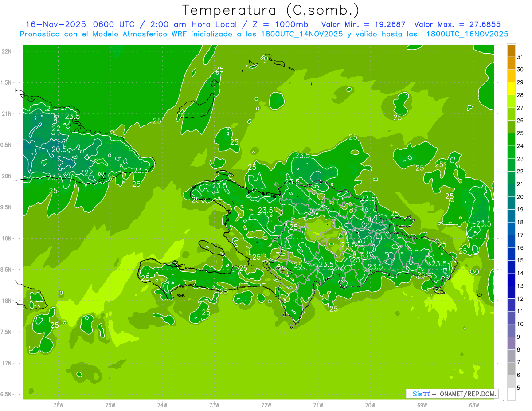Image resolution: width=532 pixels, height=411 pixels.
Task: Click the 69W longitude axis label
Action: (422, 405)
